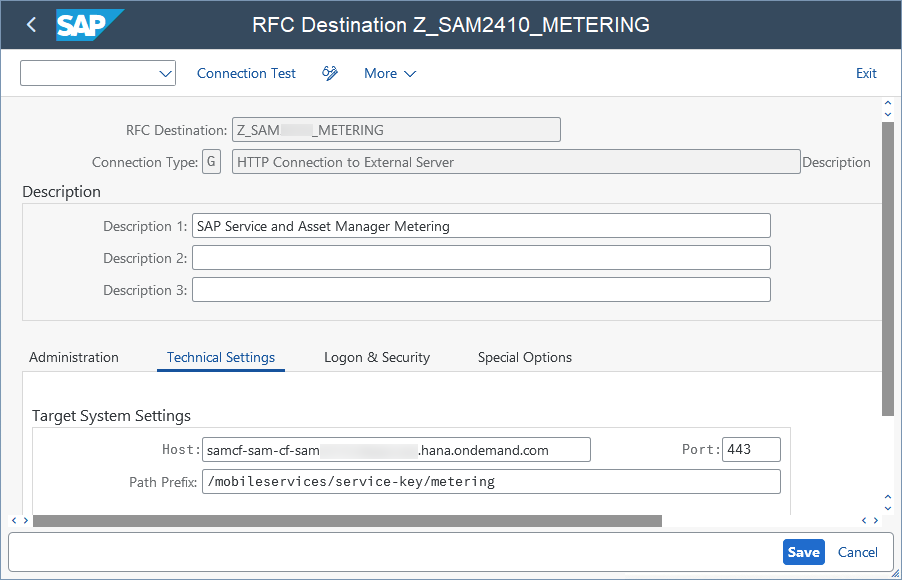The width and height of the screenshot is (902, 580).
Task: Click the lower-right scroll up arrow
Action: coord(888,497)
